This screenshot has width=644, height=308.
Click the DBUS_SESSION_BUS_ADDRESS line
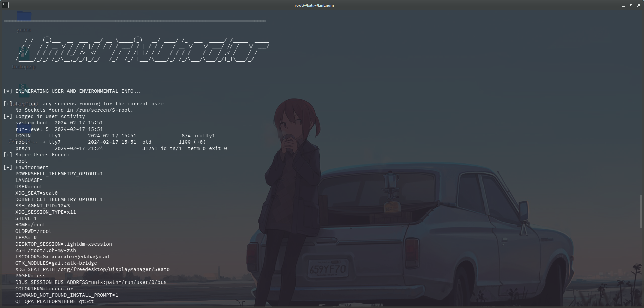(x=91, y=282)
